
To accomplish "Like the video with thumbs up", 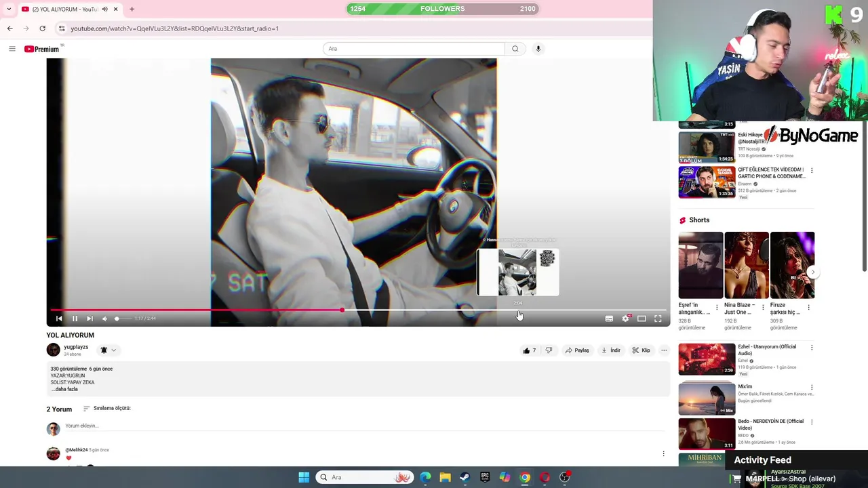I will click(529, 350).
